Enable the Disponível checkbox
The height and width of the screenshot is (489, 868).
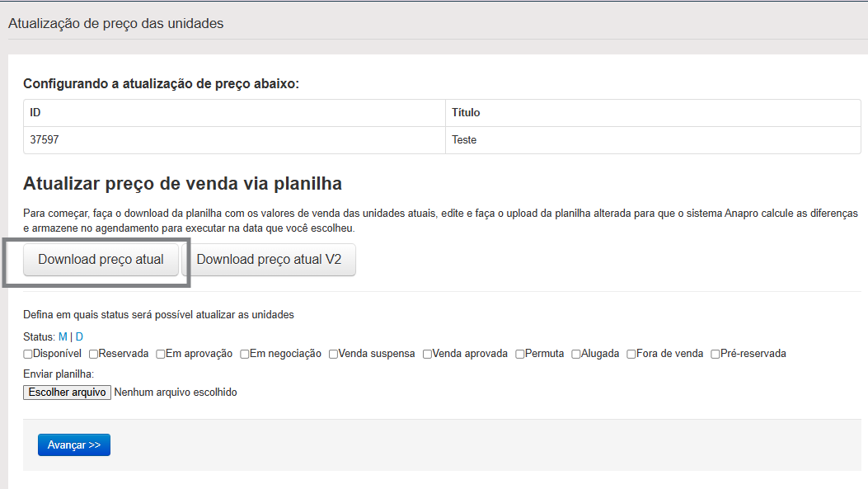(28, 354)
